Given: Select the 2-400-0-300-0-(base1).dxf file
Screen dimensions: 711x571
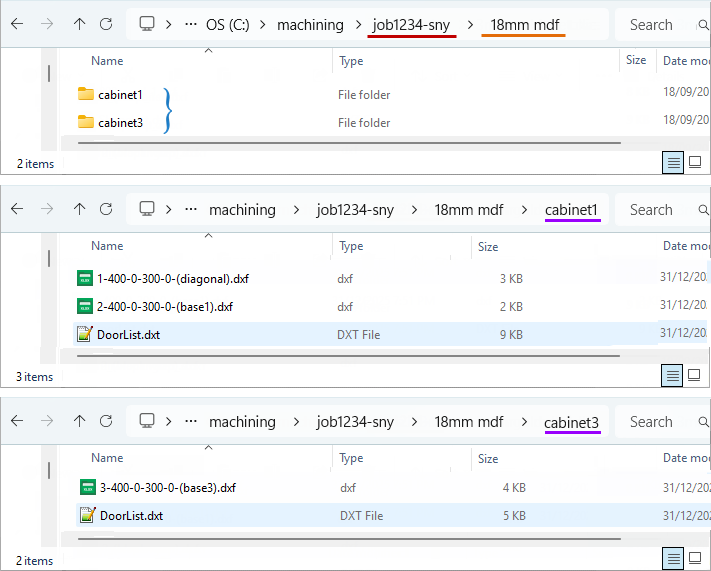Looking at the screenshot, I should coord(164,307).
